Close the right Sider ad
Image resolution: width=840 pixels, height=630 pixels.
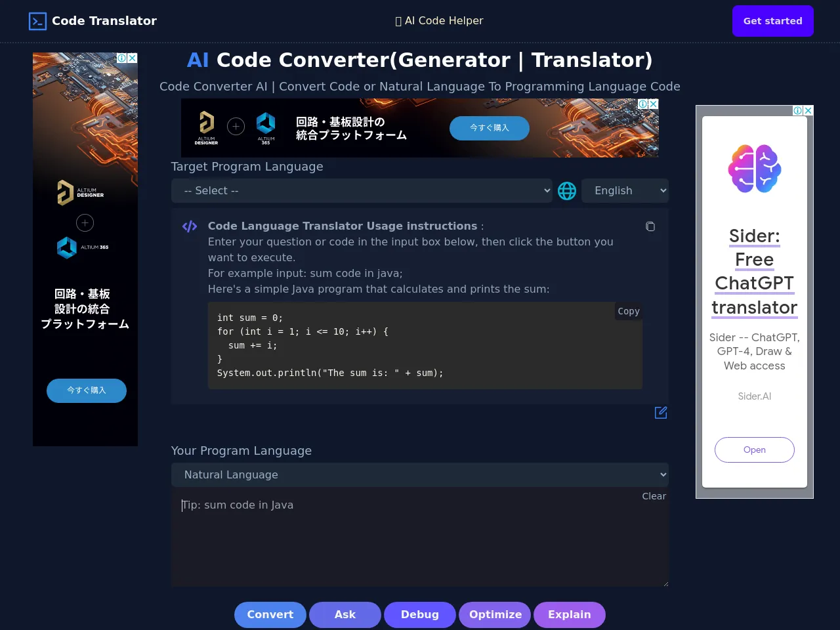tap(808, 110)
